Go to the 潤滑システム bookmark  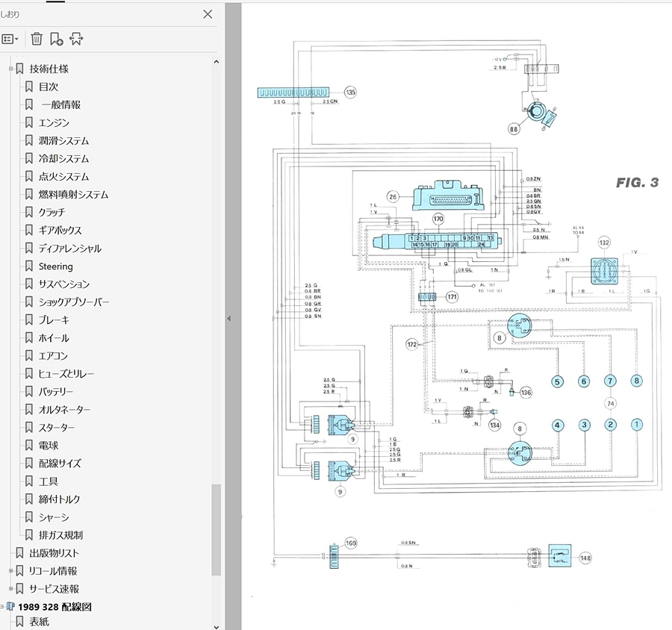click(64, 141)
